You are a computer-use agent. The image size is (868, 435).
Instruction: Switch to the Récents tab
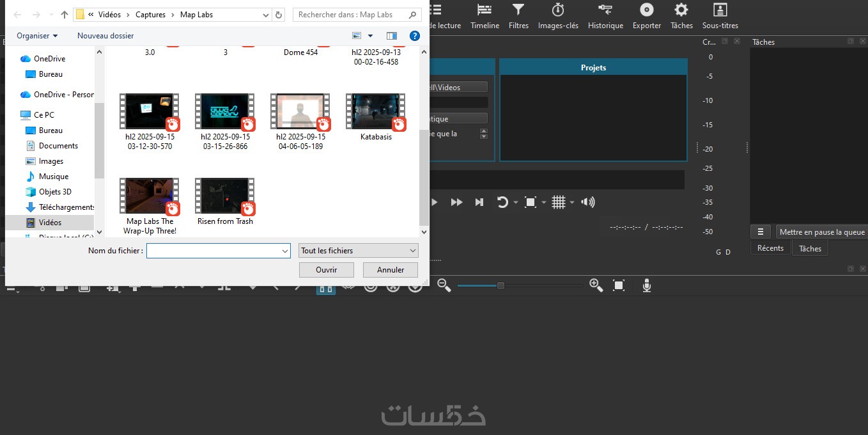770,248
